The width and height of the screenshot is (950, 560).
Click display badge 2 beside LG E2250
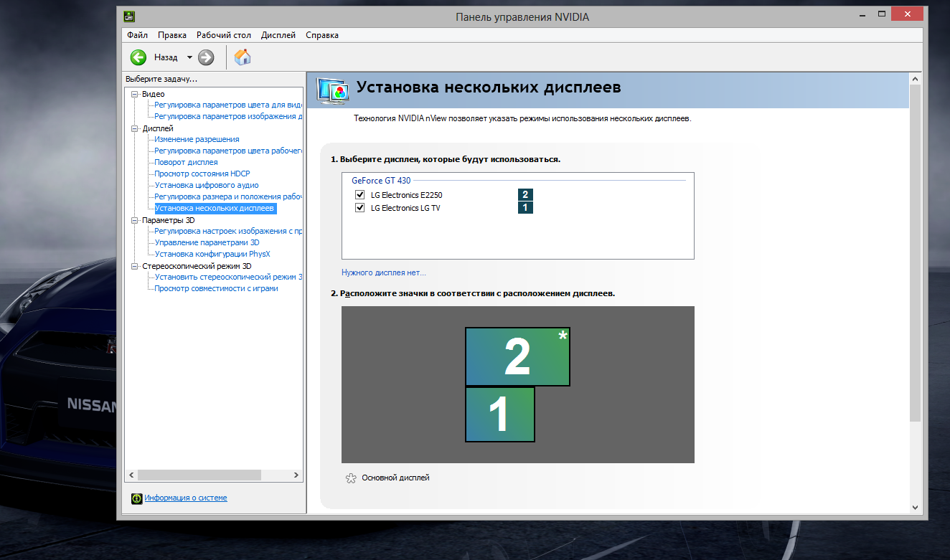(525, 194)
